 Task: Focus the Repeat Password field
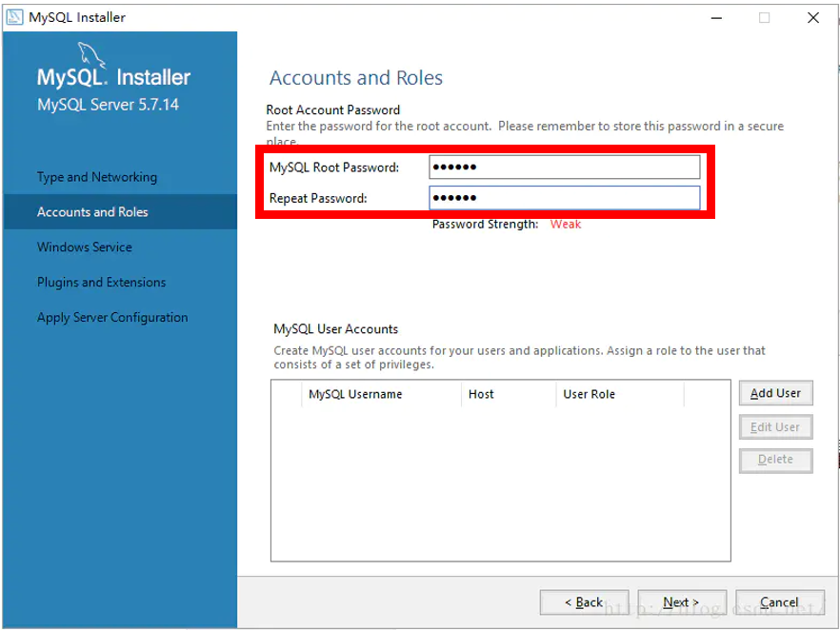click(564, 198)
